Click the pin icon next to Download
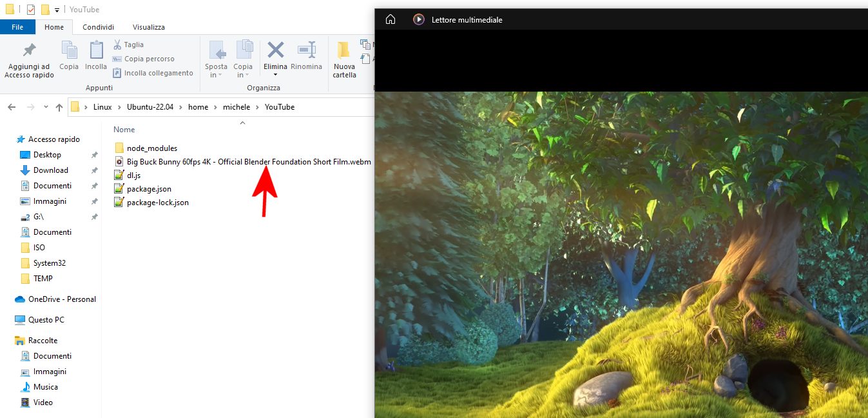The width and height of the screenshot is (868, 418). pos(94,170)
